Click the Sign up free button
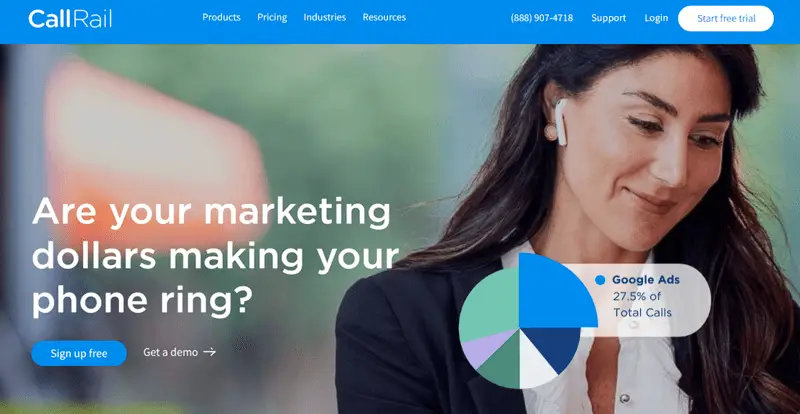 [x=79, y=353]
